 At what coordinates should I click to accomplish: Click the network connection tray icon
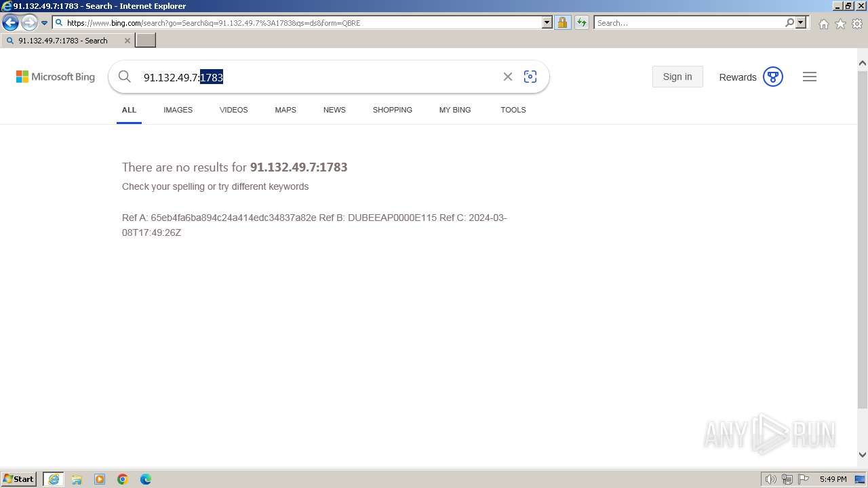click(787, 479)
